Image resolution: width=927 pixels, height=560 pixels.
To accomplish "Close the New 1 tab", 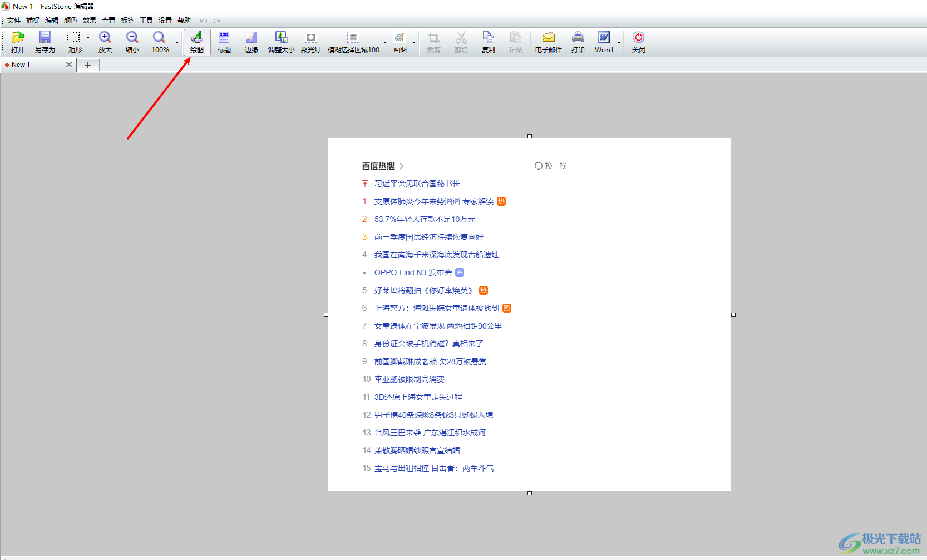I will [69, 65].
